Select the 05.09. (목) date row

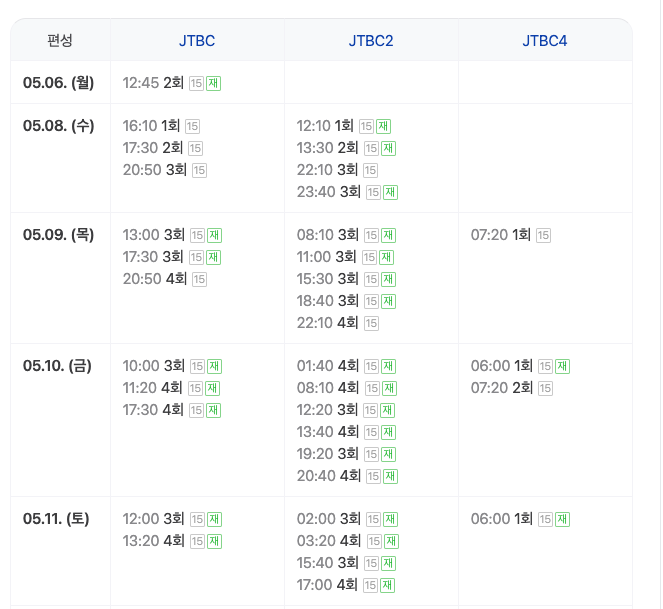[58, 235]
